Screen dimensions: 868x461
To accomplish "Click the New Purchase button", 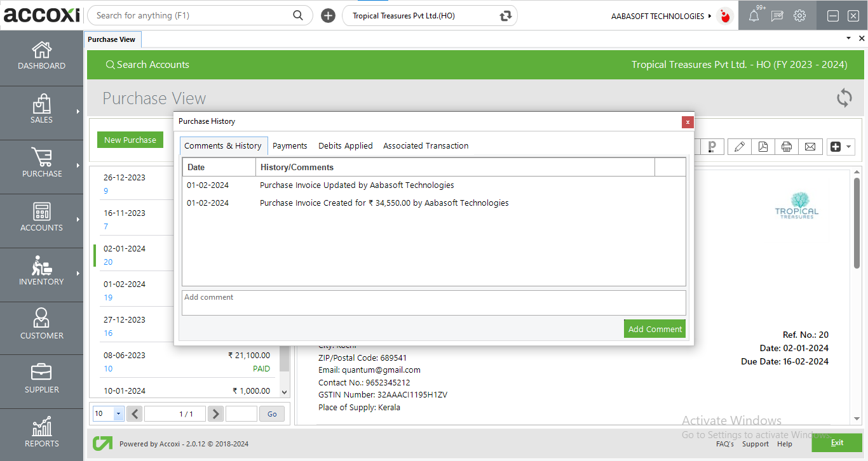I will click(130, 140).
